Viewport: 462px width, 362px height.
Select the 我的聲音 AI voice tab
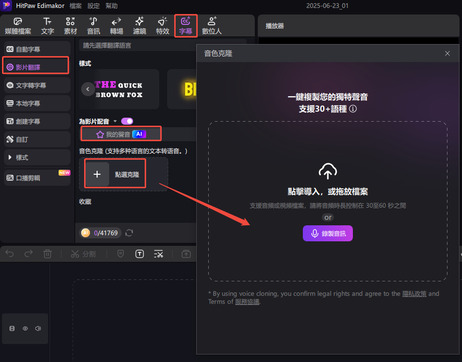121,134
